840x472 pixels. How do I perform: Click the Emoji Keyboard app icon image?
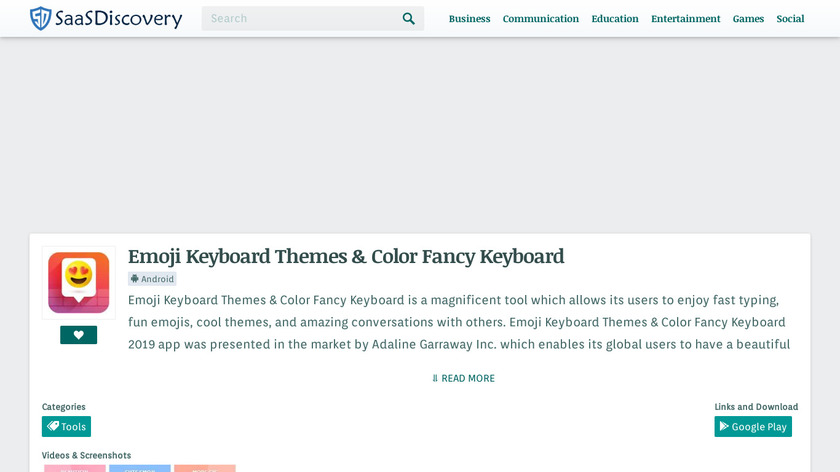[x=79, y=282]
